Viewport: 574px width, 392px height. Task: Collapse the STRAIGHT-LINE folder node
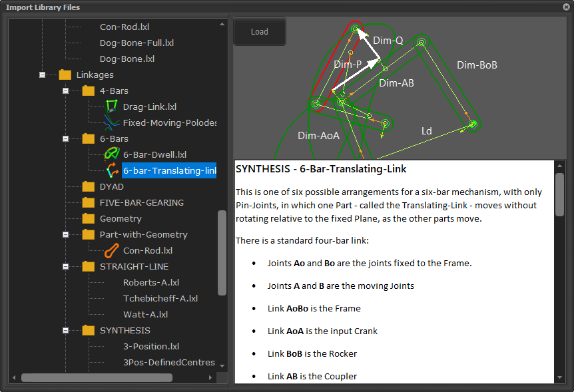pos(66,266)
